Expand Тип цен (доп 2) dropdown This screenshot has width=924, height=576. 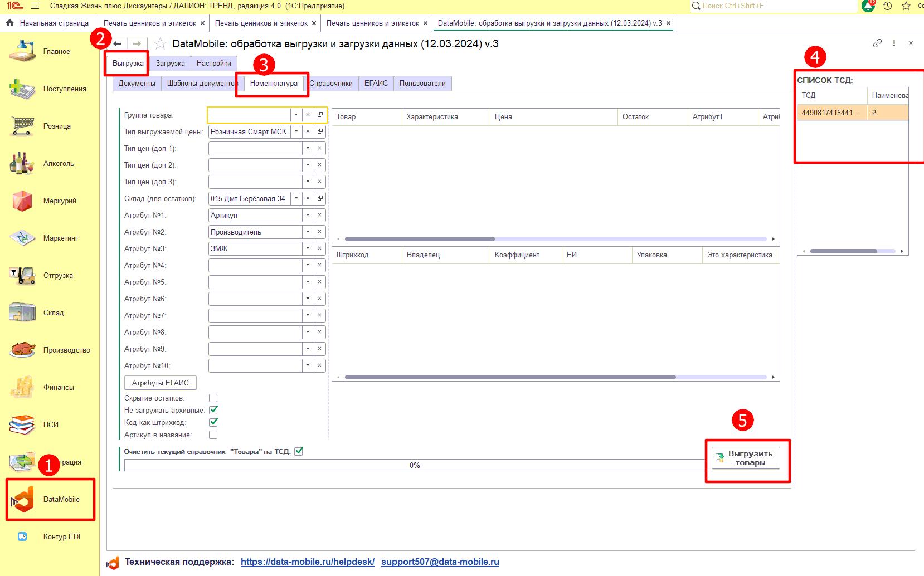pyautogui.click(x=308, y=165)
